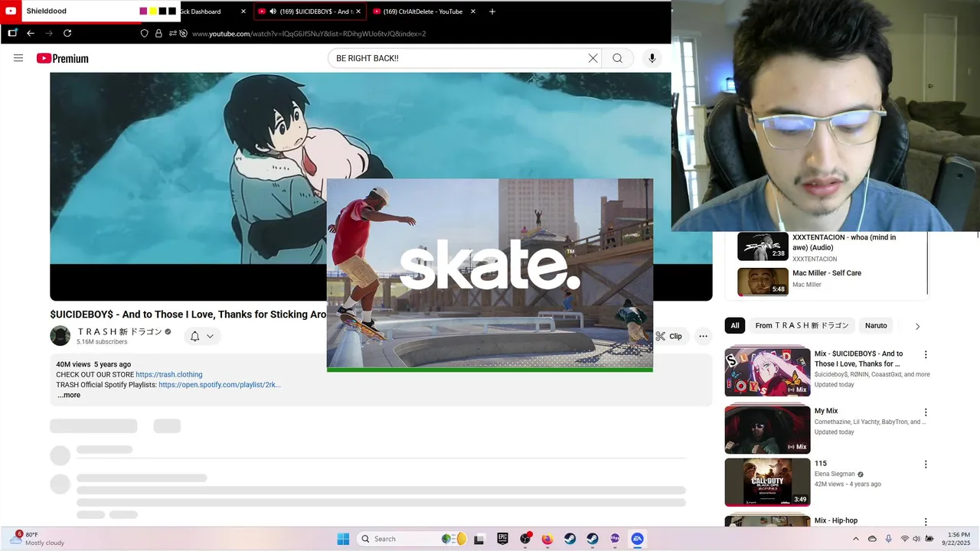This screenshot has width=980, height=551.
Task: Open the weather widget showing 80°F
Action: 37,539
